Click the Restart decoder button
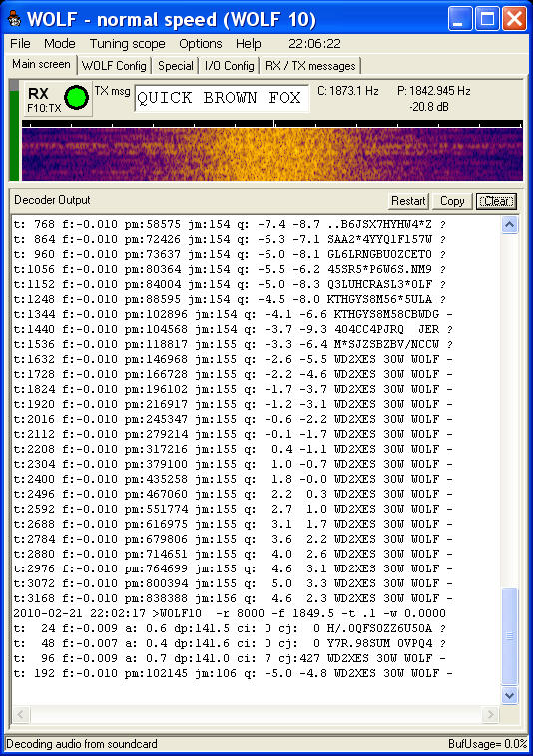This screenshot has height=756, width=533. pos(408,201)
